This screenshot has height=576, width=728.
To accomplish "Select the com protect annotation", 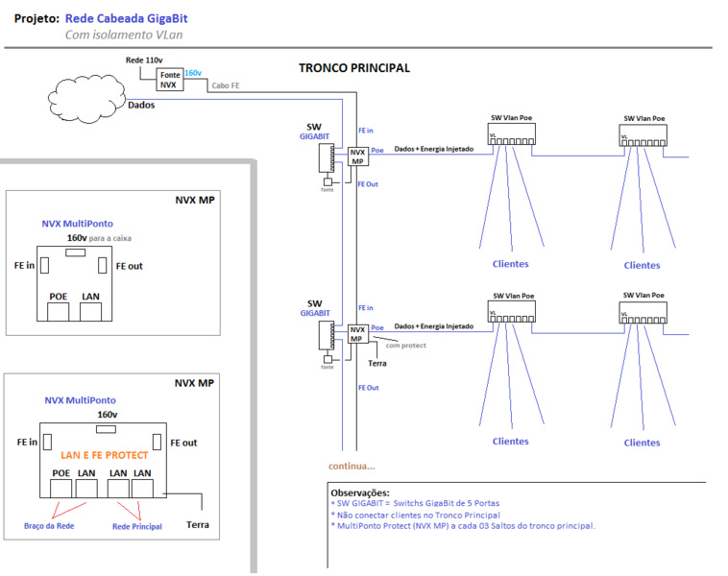I will [x=406, y=346].
